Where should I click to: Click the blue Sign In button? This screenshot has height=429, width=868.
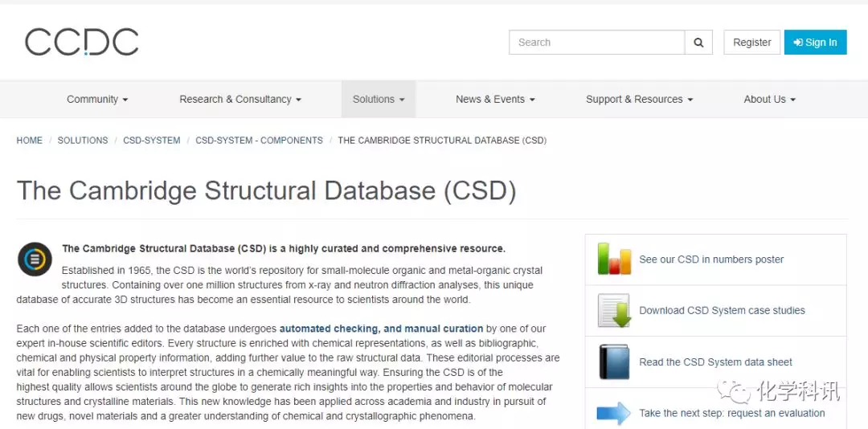(815, 43)
